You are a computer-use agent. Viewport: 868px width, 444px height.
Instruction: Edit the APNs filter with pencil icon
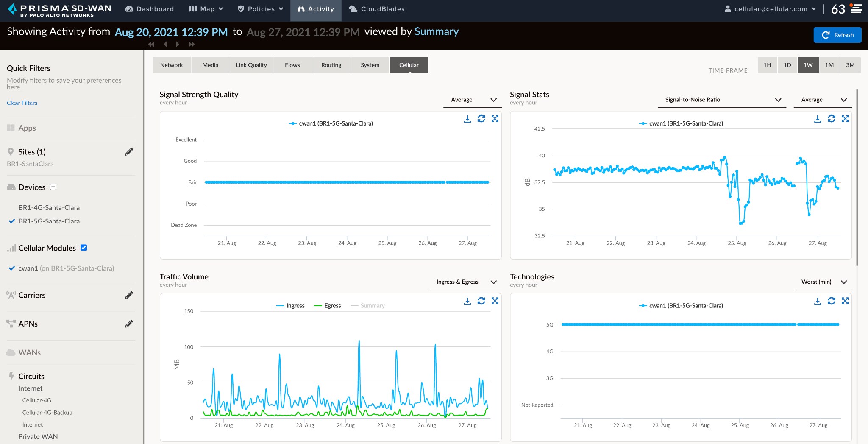129,324
